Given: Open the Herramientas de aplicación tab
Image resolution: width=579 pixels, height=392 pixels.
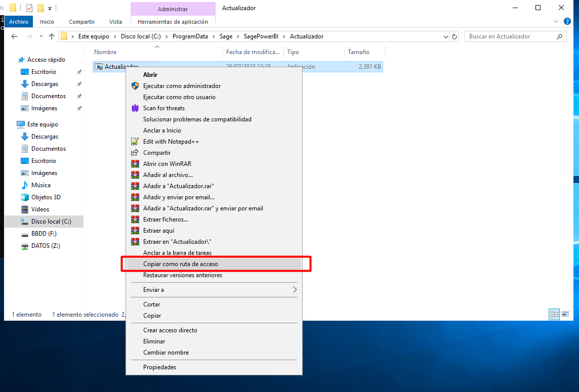Looking at the screenshot, I should click(173, 22).
